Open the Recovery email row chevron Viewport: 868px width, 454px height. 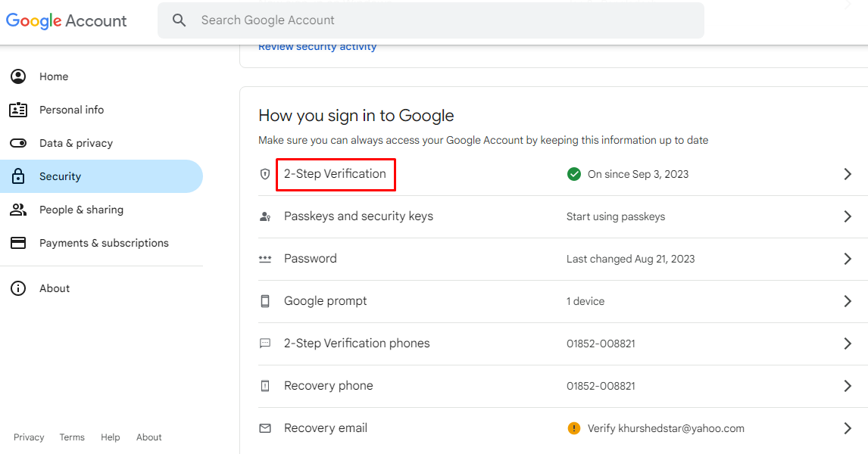pos(848,428)
